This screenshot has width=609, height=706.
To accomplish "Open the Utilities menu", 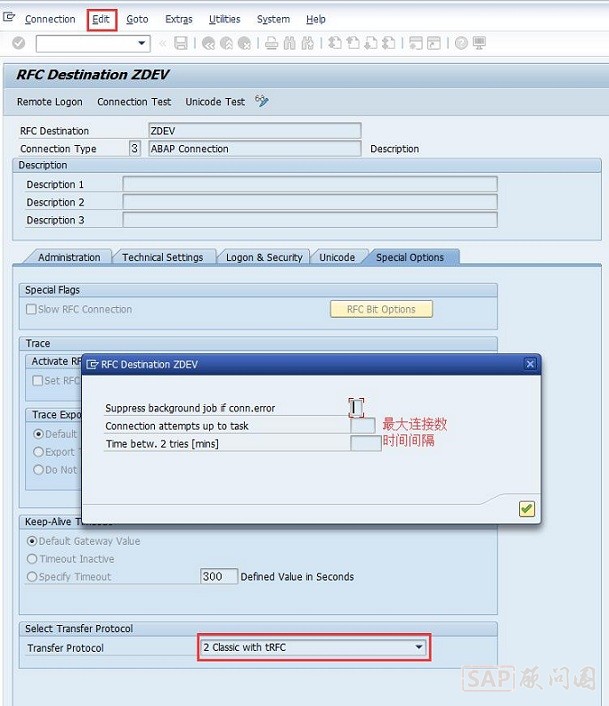I will pyautogui.click(x=225, y=19).
